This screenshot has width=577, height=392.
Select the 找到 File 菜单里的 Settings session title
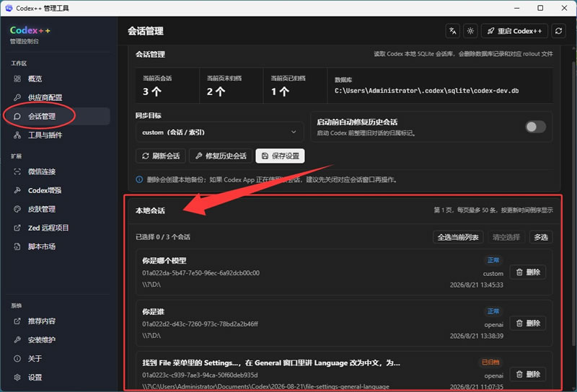(x=271, y=363)
